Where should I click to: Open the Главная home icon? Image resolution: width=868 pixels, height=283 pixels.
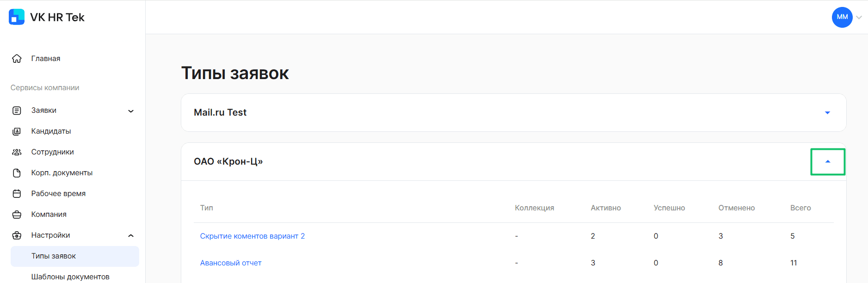coord(17,59)
